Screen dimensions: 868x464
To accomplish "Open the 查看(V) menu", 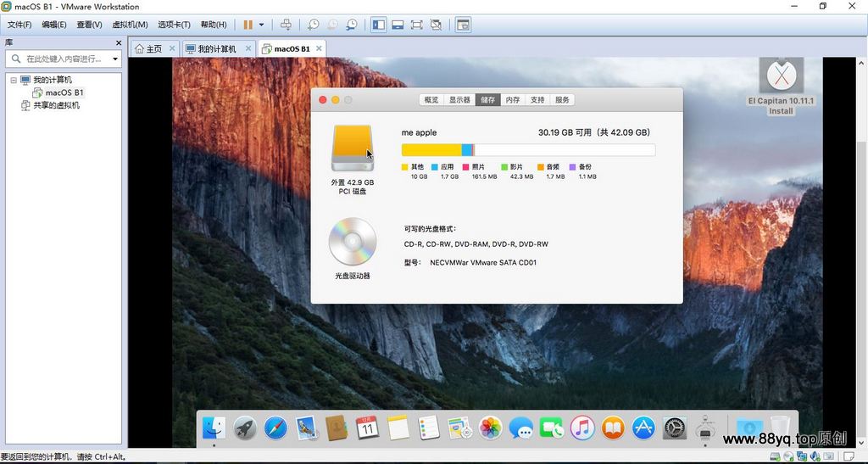I will (89, 25).
